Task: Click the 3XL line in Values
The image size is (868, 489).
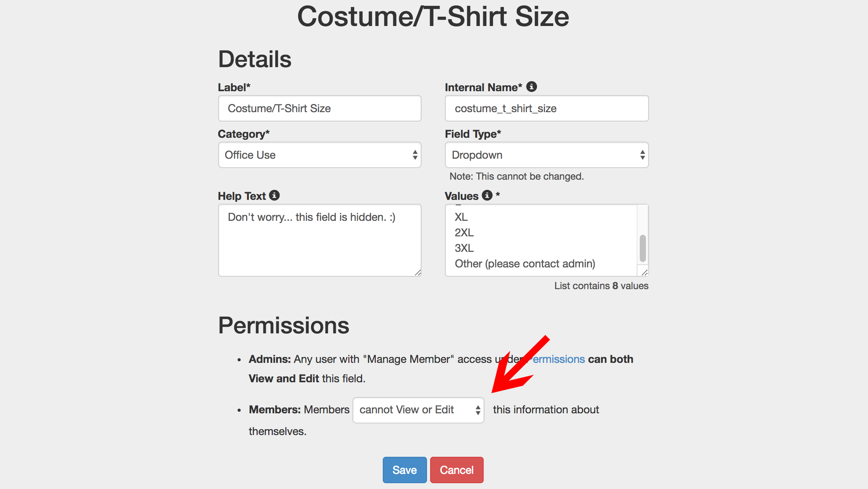Action: [x=464, y=248]
